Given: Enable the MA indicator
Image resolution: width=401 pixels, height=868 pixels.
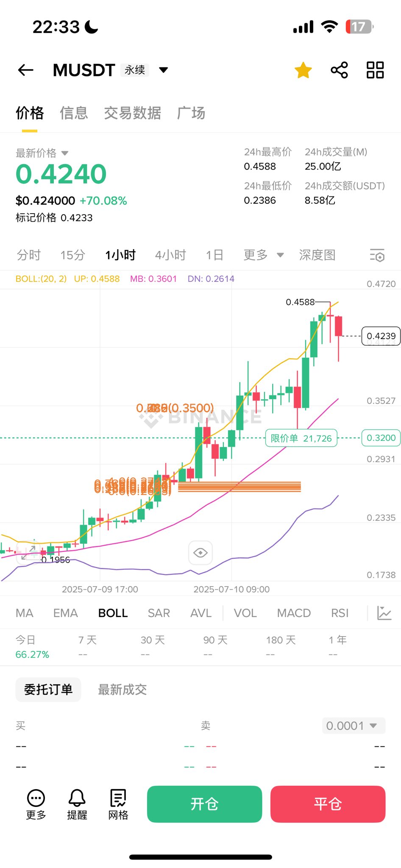Looking at the screenshot, I should point(25,613).
